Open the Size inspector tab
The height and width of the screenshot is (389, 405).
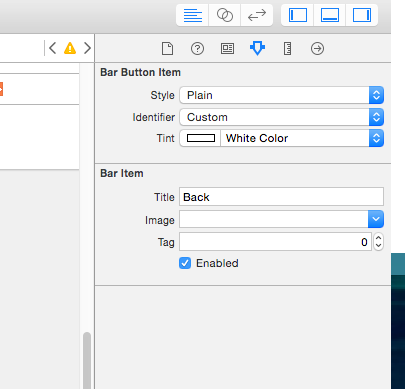pos(287,49)
